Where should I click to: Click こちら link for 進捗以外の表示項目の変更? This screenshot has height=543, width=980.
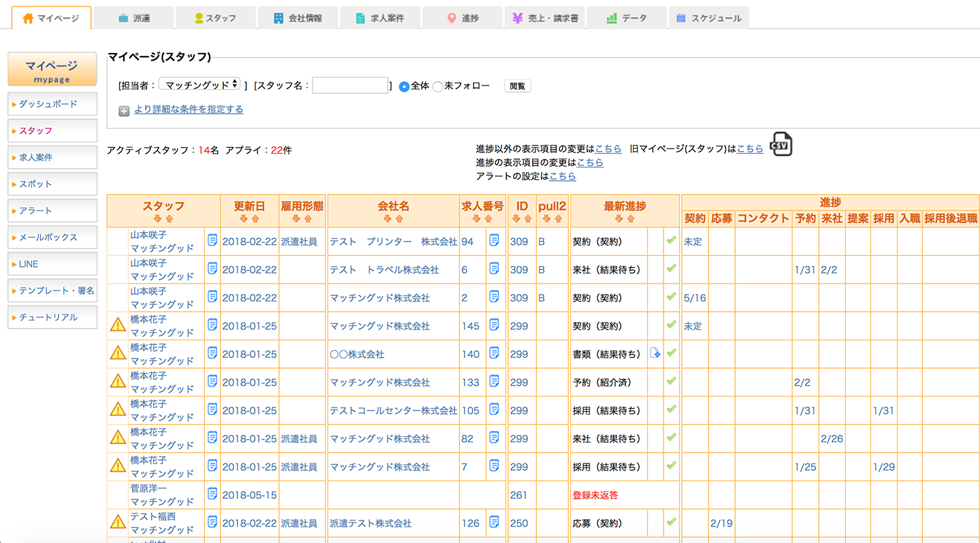(x=608, y=148)
